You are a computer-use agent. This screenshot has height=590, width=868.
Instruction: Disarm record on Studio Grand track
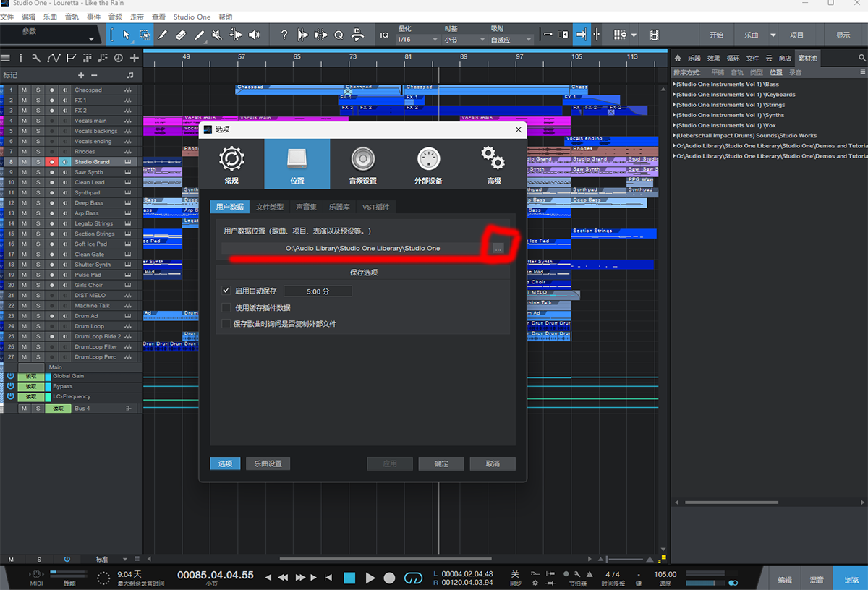(x=51, y=162)
